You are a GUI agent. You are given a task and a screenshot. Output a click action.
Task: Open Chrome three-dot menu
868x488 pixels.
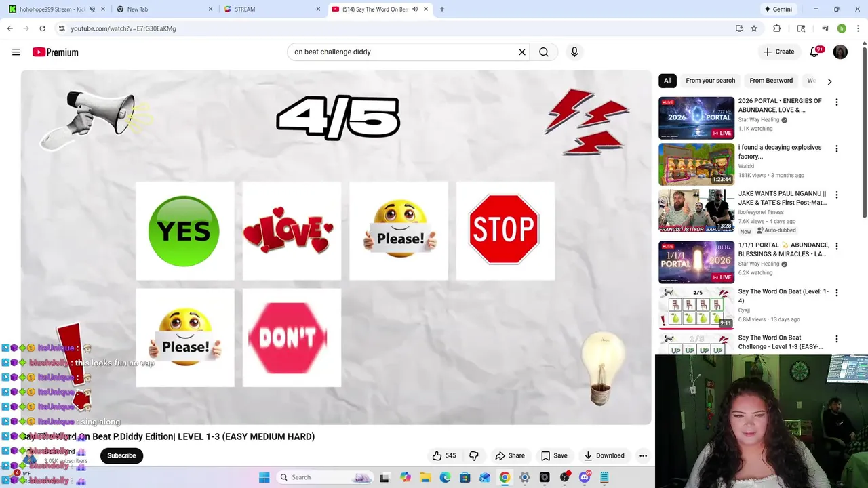click(859, 28)
